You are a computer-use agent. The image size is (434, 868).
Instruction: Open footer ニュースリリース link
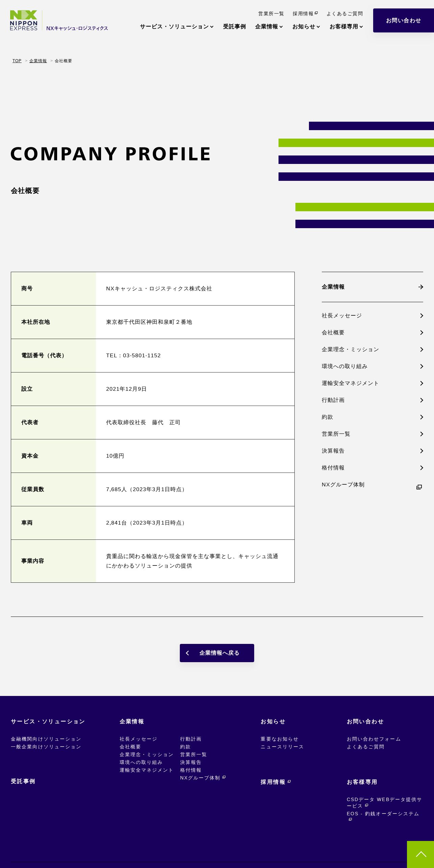[x=282, y=747]
